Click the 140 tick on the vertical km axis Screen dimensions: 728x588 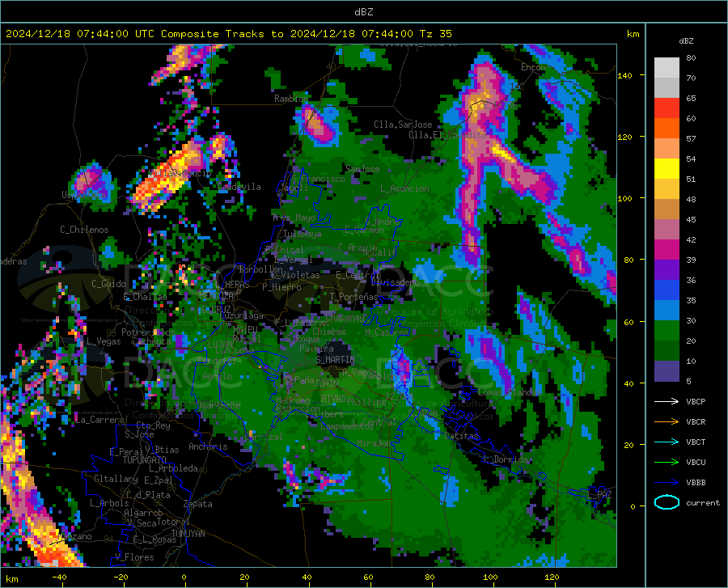(x=624, y=76)
